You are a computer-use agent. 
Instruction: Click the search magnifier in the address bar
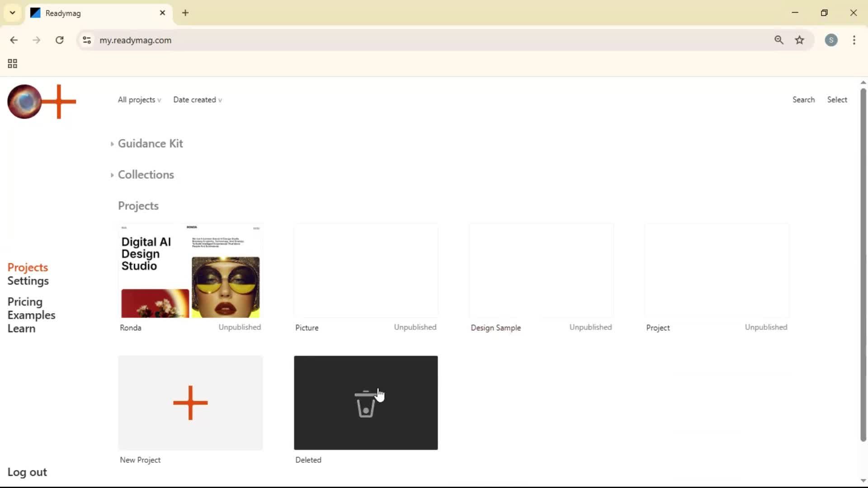point(778,40)
